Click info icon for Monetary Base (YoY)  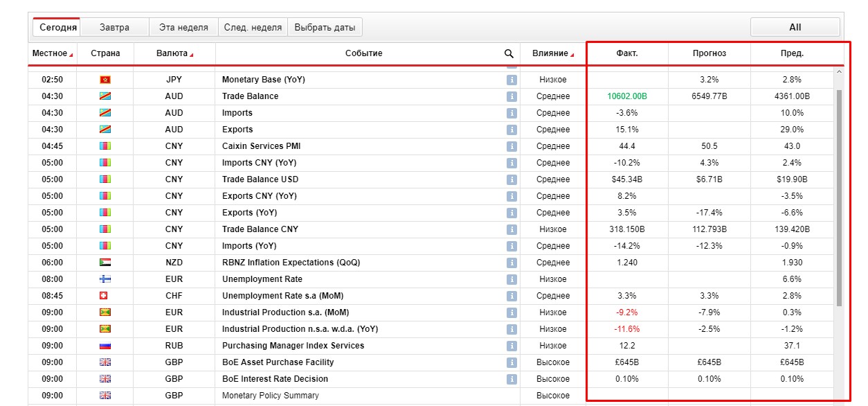(512, 80)
